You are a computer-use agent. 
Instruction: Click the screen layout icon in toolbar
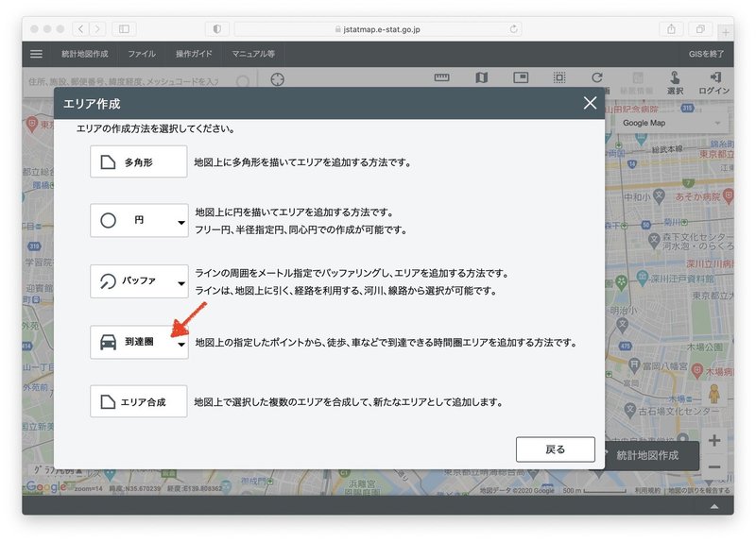coord(521,77)
